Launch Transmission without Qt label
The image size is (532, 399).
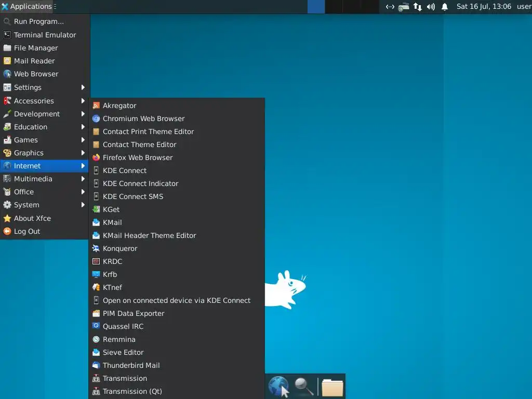[x=177, y=379]
